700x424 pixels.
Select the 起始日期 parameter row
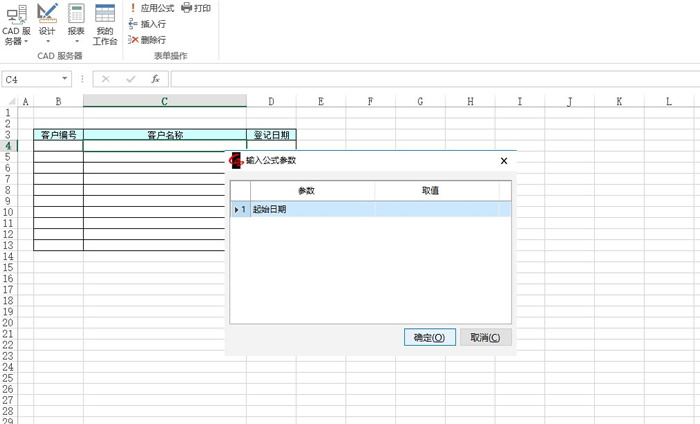311,209
